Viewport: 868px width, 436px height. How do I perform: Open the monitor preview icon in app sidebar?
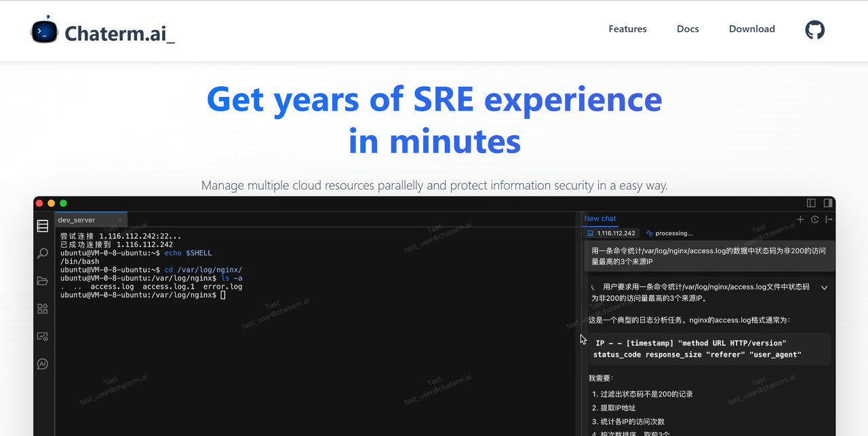click(43, 336)
